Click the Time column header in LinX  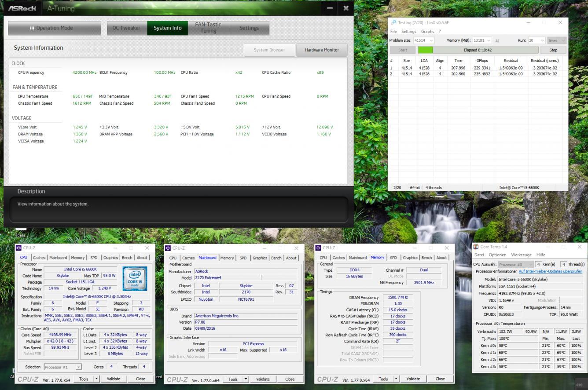pyautogui.click(x=458, y=61)
